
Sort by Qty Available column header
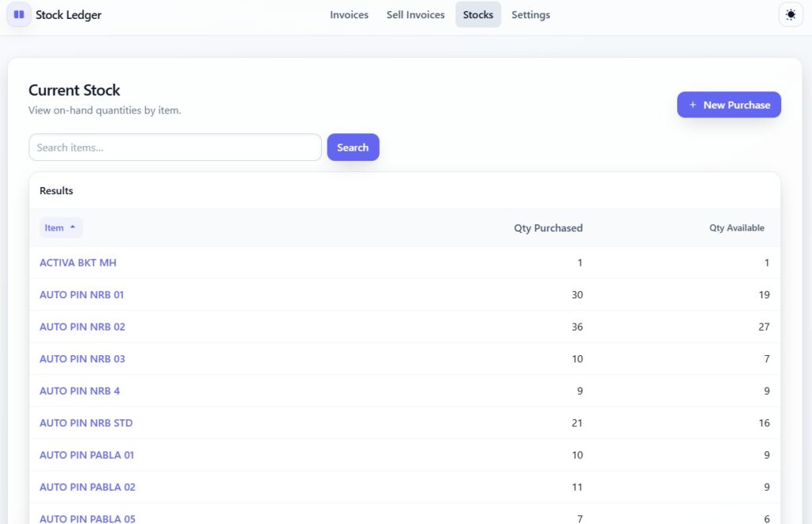(x=737, y=228)
